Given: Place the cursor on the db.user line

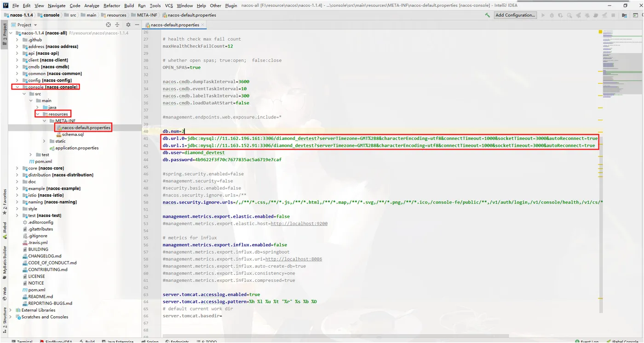Looking at the screenshot, I should pos(193,153).
